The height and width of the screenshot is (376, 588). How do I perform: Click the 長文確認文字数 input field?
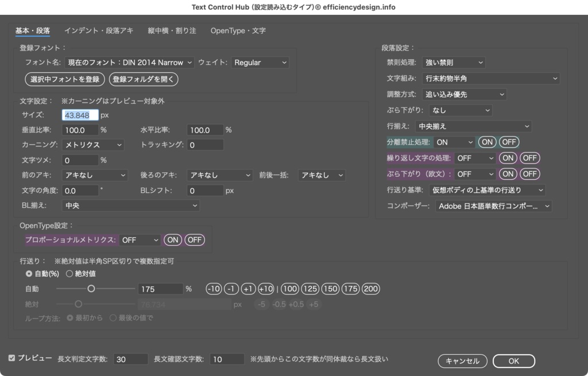pyautogui.click(x=227, y=359)
